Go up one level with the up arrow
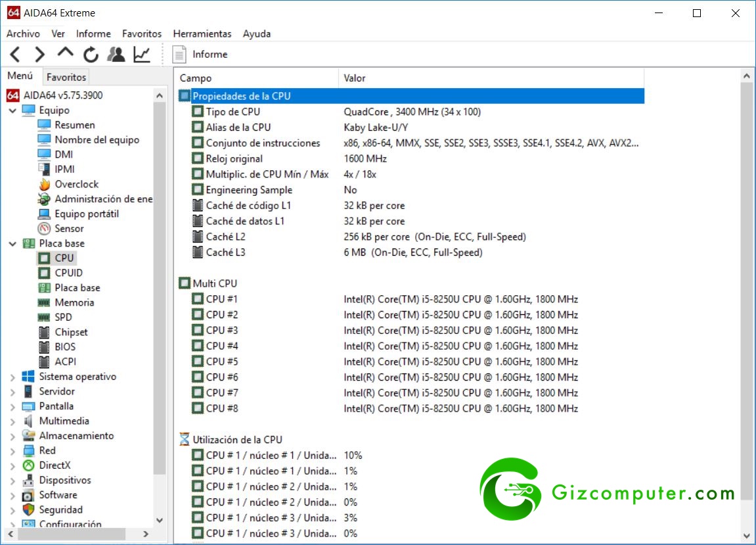Image resolution: width=756 pixels, height=545 pixels. point(65,53)
